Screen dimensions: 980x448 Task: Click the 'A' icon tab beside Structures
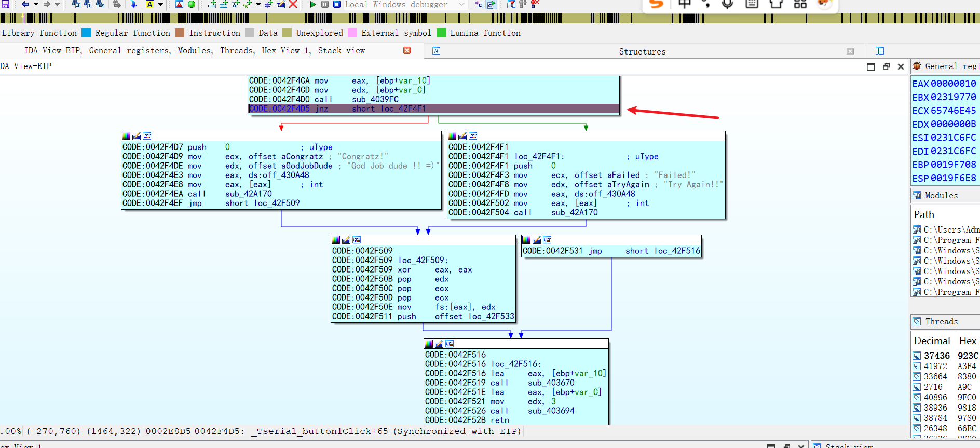pyautogui.click(x=437, y=51)
